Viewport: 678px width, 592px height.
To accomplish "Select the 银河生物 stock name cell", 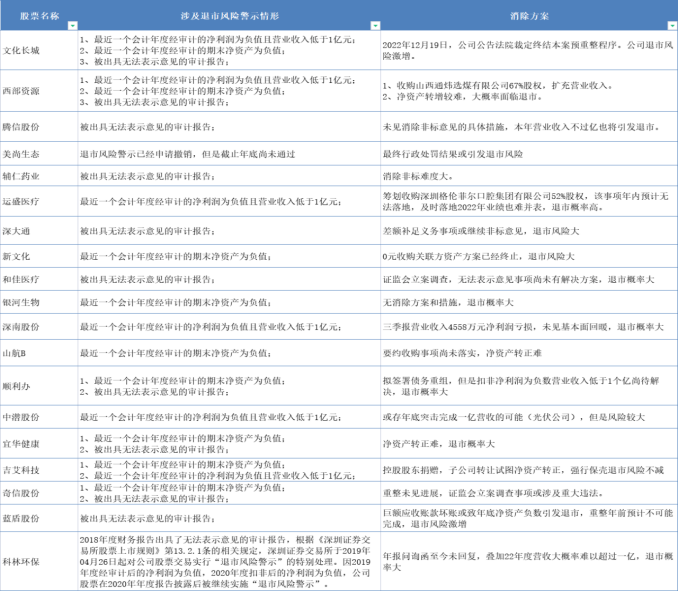I will coord(39,302).
